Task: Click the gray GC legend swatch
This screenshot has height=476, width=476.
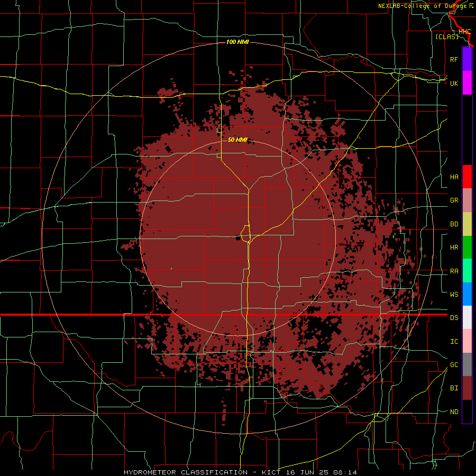Action: (467, 364)
